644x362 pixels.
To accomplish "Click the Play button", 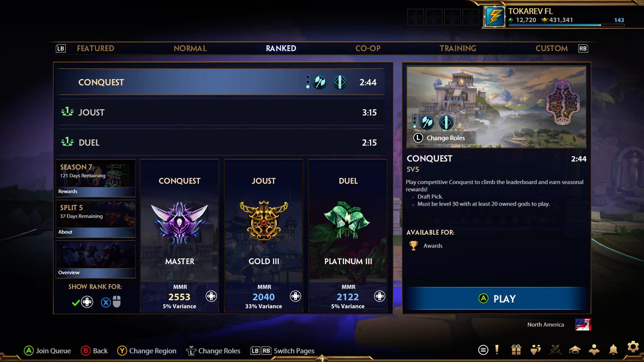I will point(497,299).
